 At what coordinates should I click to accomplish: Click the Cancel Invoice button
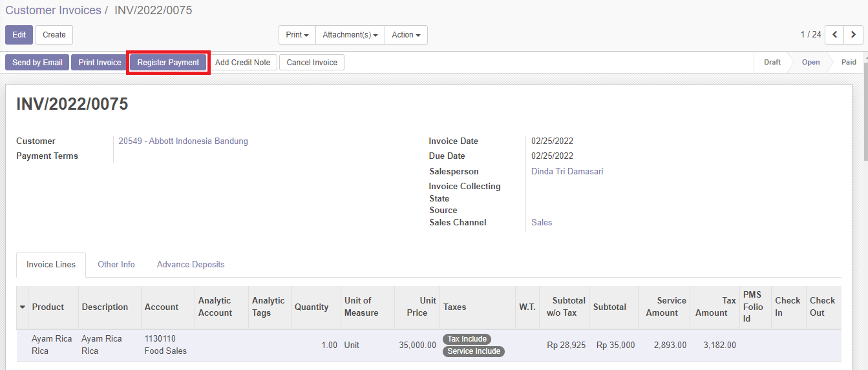tap(312, 63)
